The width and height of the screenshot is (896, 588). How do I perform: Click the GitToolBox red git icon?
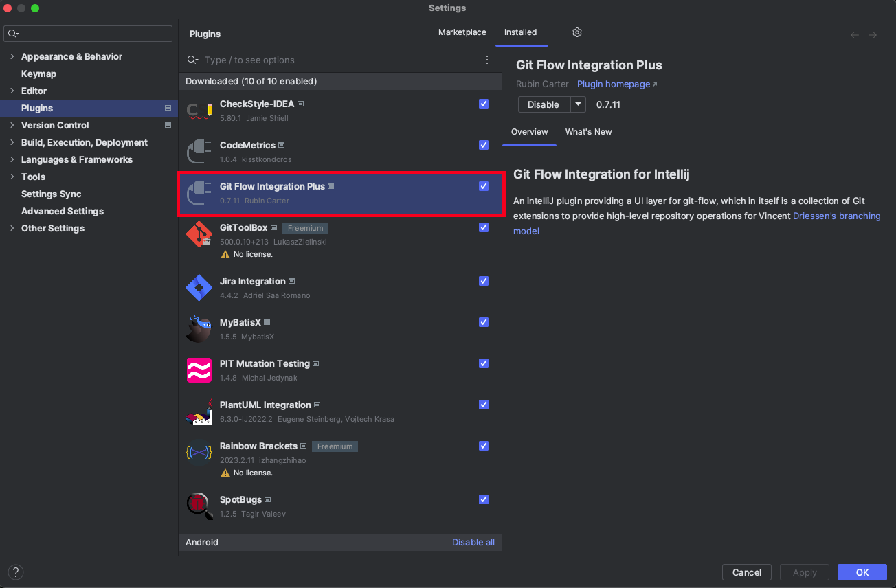pos(199,234)
